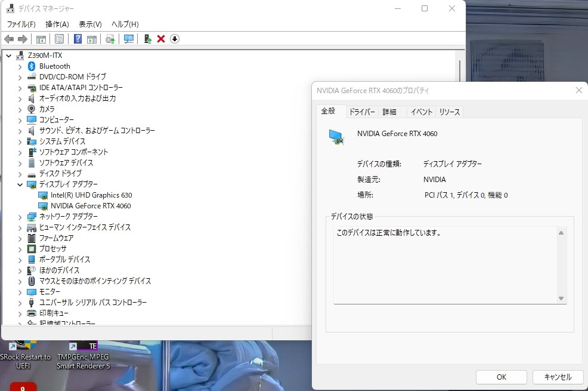588x391 pixels.
Task: Select Intel(R) UHD Graphics 630
Action: 91,195
